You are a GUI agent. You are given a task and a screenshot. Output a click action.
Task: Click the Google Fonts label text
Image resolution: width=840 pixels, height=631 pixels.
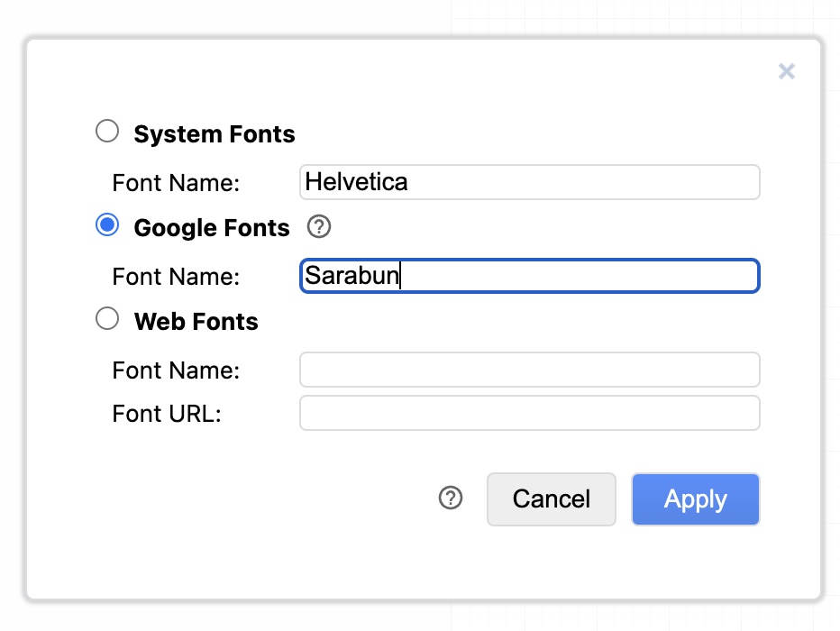(212, 228)
